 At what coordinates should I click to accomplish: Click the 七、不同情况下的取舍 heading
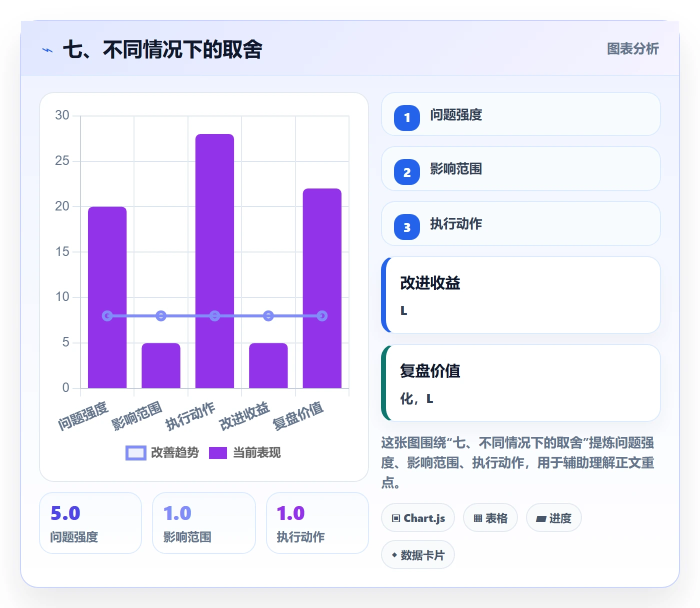click(x=162, y=49)
